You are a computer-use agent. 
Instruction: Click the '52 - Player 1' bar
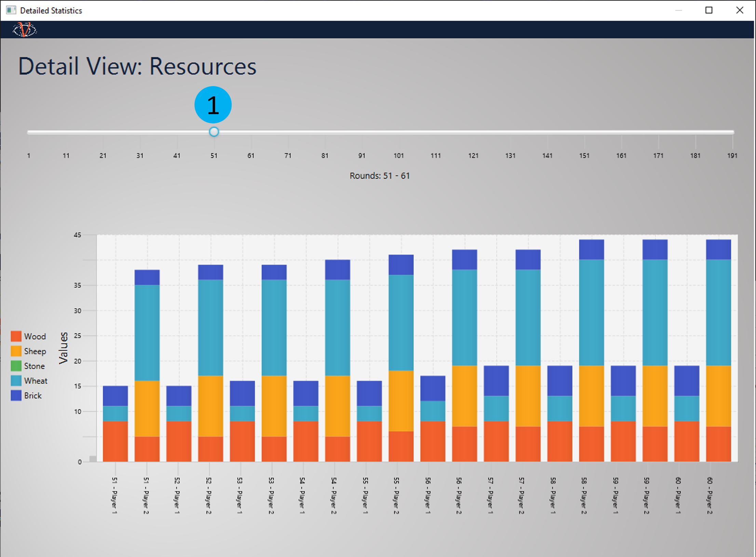(x=179, y=424)
